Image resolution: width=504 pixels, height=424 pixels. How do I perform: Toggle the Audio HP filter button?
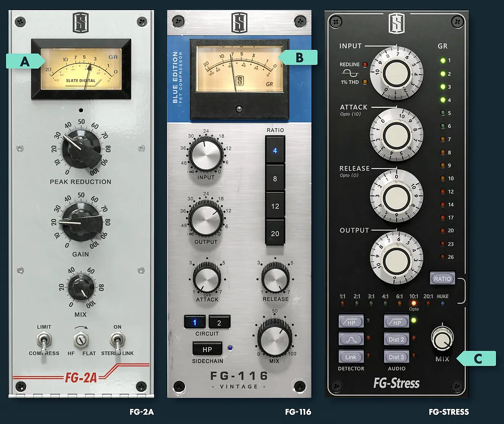pos(397,322)
